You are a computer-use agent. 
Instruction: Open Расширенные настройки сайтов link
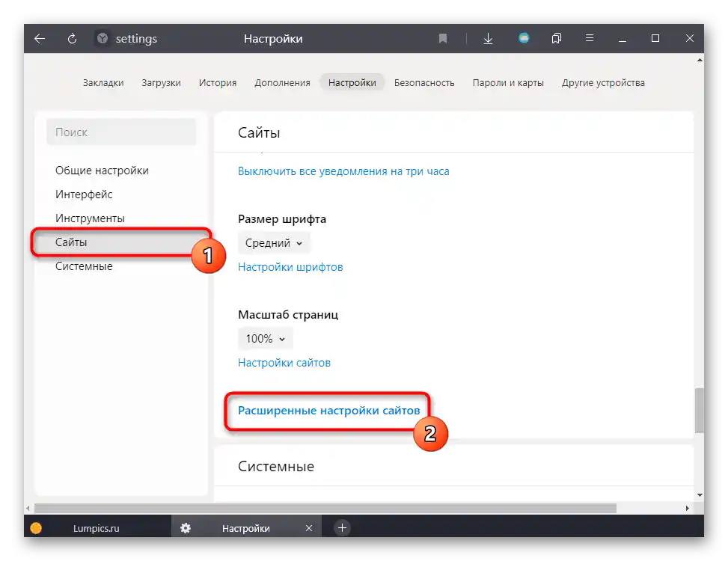328,411
